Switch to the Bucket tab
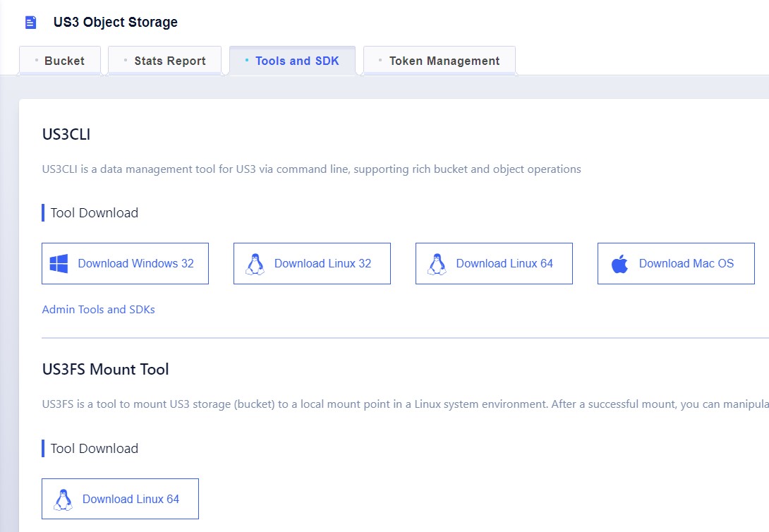This screenshot has height=532, width=769. (63, 61)
